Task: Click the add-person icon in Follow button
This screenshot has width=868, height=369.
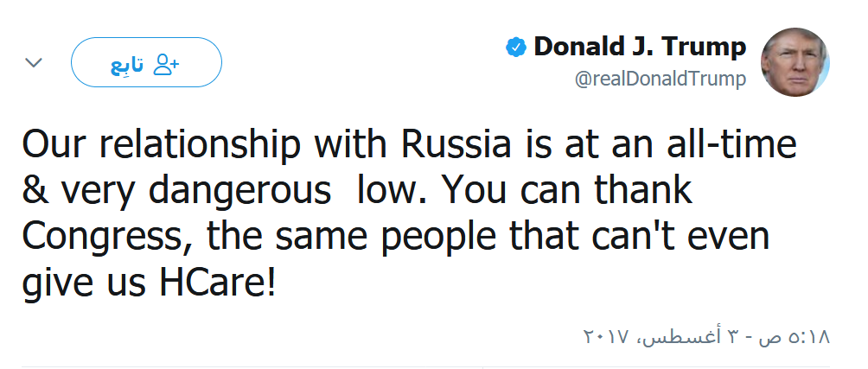Action: click(165, 64)
